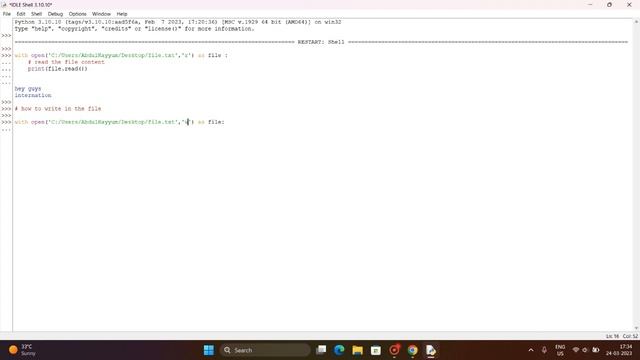Open the Windows Start menu
The height and width of the screenshot is (360, 640).
(x=209, y=350)
